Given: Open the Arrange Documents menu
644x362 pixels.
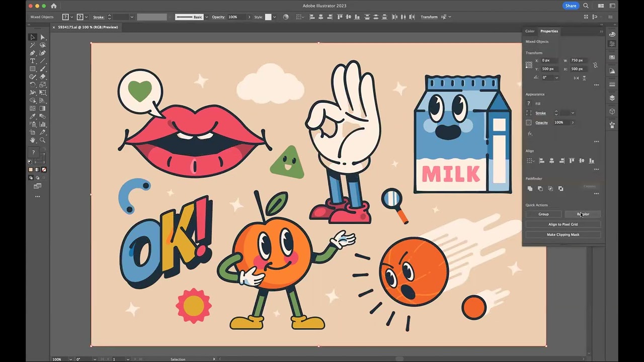Looking at the screenshot, I should click(x=600, y=6).
